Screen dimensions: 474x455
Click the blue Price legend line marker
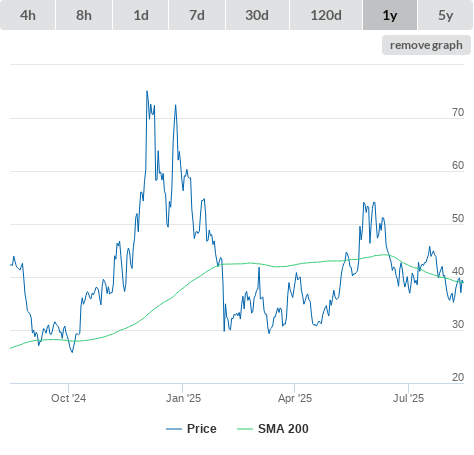[x=174, y=429]
